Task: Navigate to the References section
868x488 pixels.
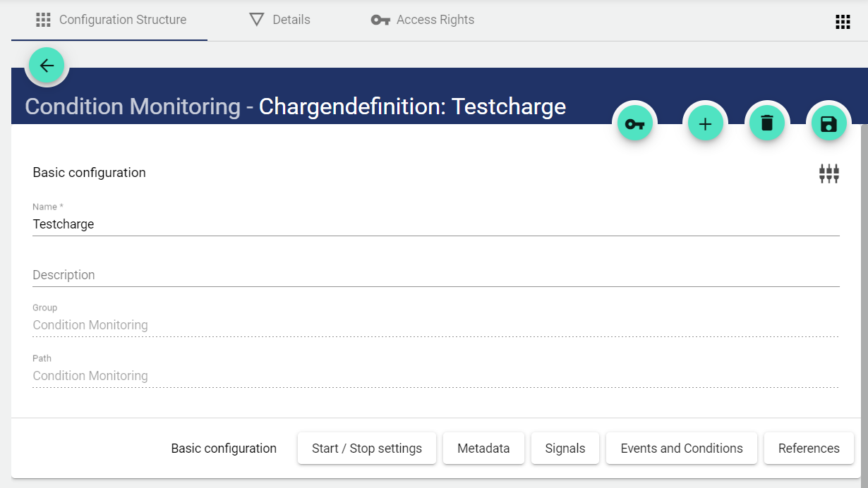Action: click(809, 449)
